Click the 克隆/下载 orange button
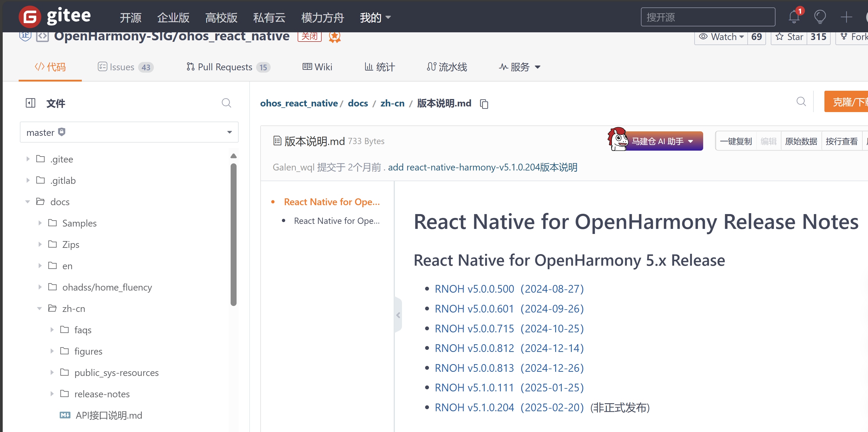The width and height of the screenshot is (868, 432). tap(846, 101)
